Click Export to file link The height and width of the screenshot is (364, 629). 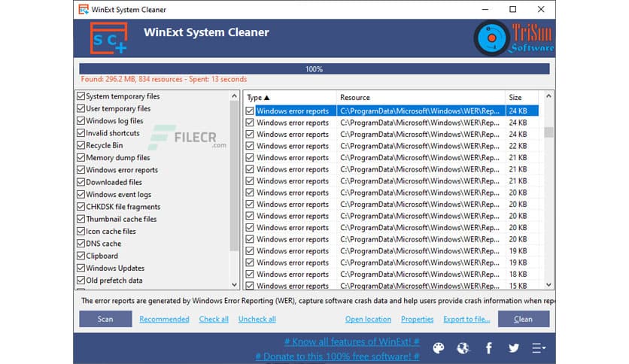(466, 319)
